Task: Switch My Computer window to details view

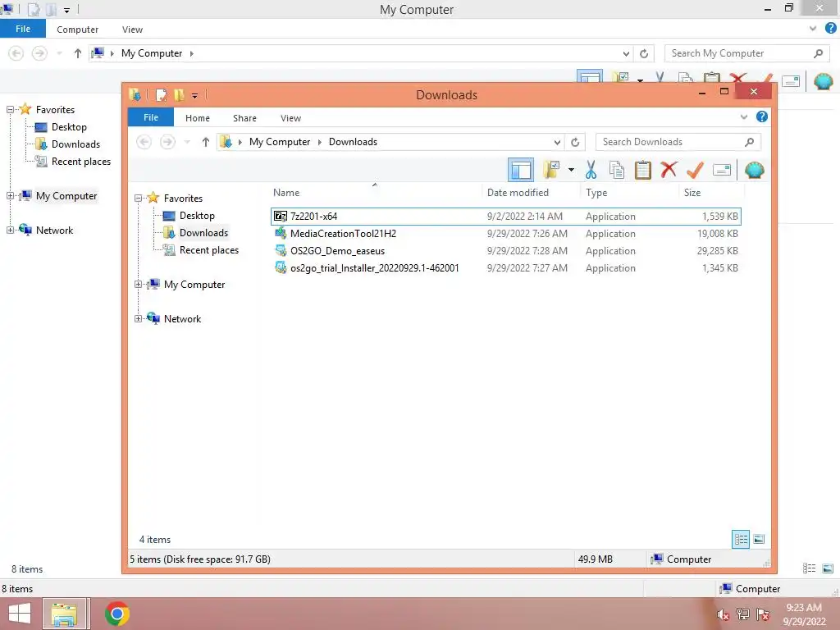Action: [x=810, y=568]
